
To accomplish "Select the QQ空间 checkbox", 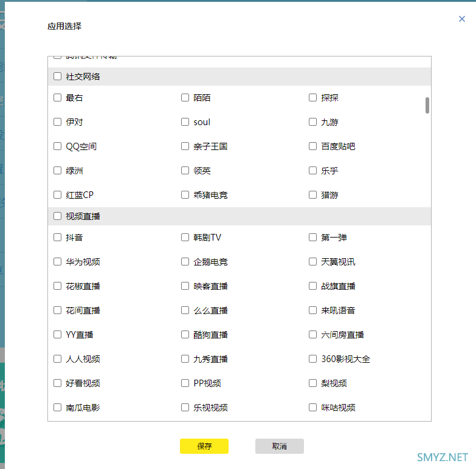I will (57, 146).
